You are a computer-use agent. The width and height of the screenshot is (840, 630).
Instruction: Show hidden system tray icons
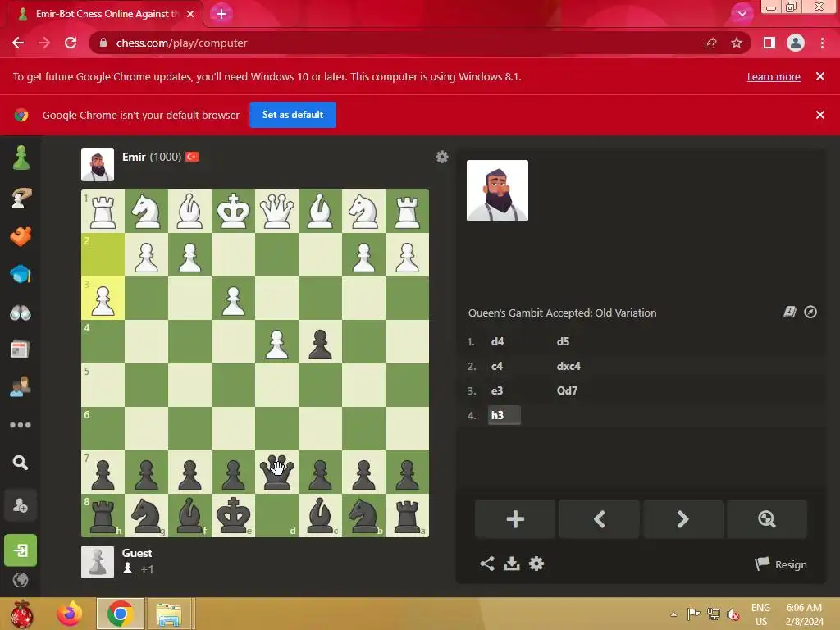[673, 614]
